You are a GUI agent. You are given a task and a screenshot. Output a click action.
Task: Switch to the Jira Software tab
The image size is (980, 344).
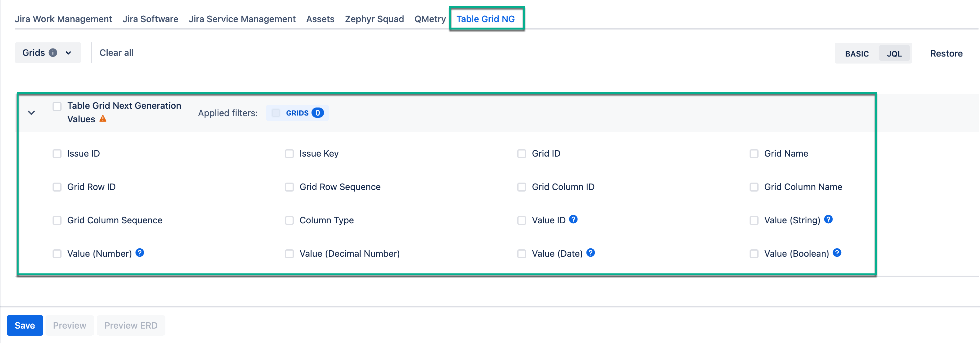[x=150, y=19]
